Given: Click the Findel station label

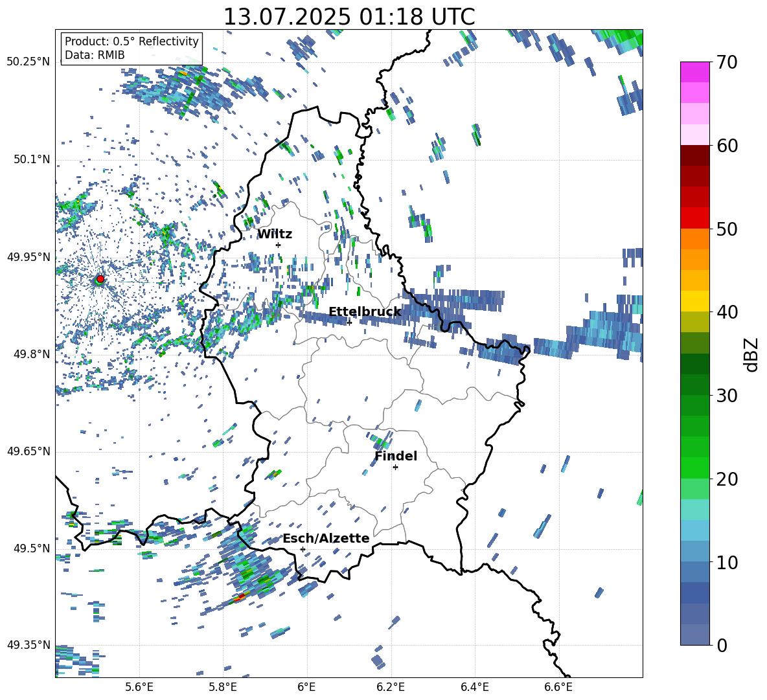Looking at the screenshot, I should coord(396,456).
